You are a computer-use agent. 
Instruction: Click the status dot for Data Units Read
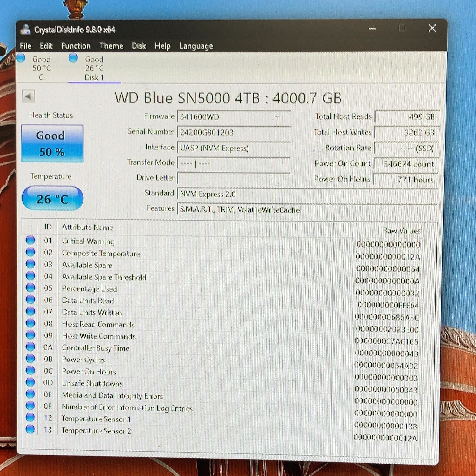point(30,300)
